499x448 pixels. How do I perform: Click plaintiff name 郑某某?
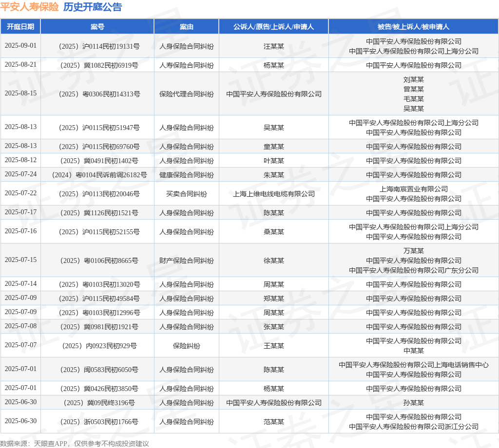pyautogui.click(x=274, y=299)
